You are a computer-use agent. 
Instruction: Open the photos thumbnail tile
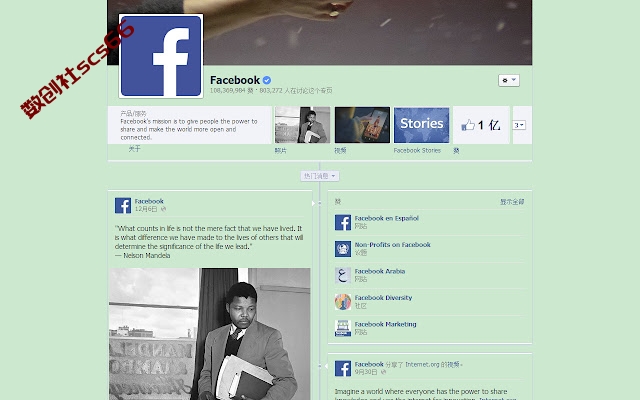(x=302, y=125)
